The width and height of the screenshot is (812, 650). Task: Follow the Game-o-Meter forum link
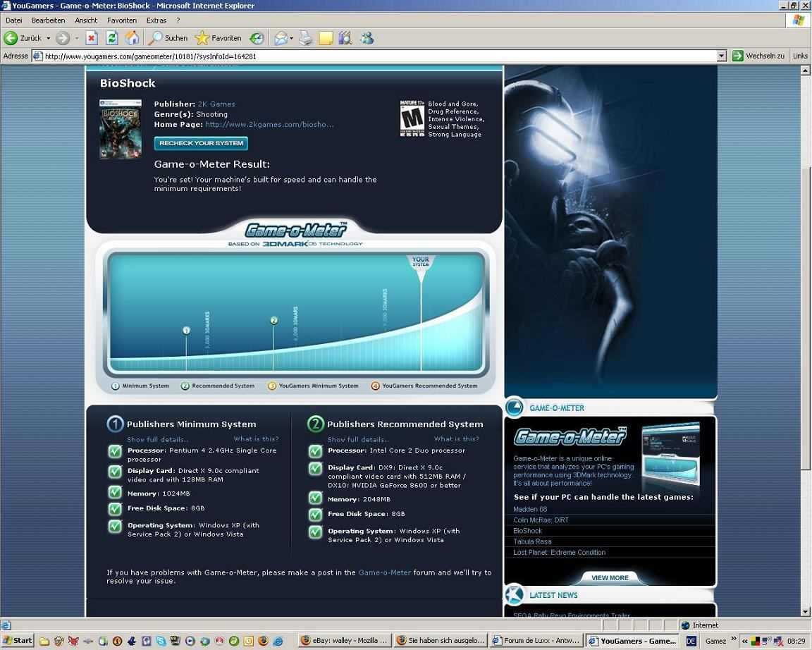384,572
